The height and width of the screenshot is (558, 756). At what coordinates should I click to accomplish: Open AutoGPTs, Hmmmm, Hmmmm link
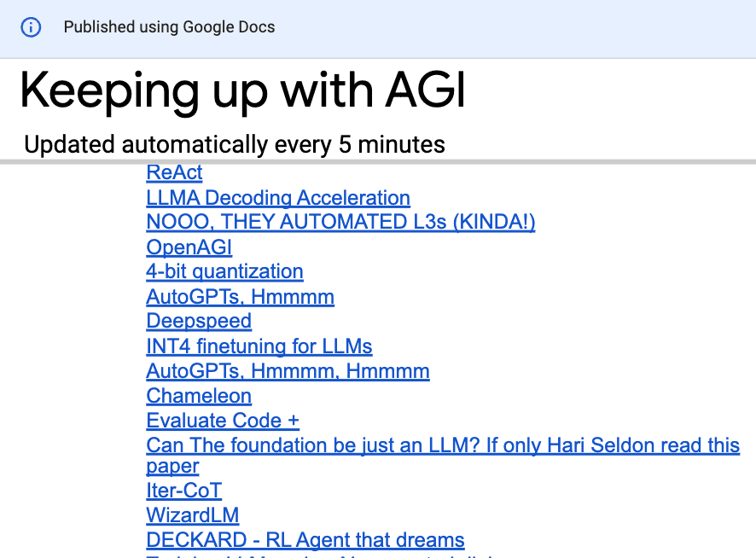click(288, 371)
